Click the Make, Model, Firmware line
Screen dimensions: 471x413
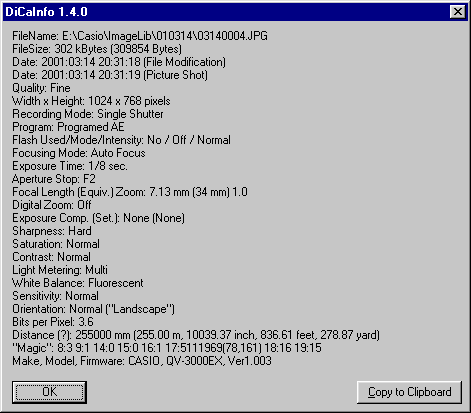tap(142, 361)
